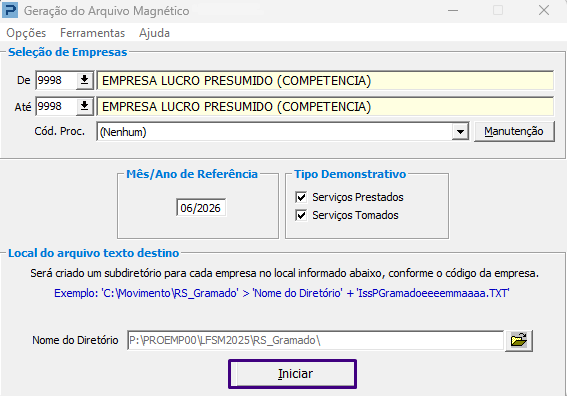Open the Ajuda menu
This screenshot has height=396, width=567.
[154, 33]
